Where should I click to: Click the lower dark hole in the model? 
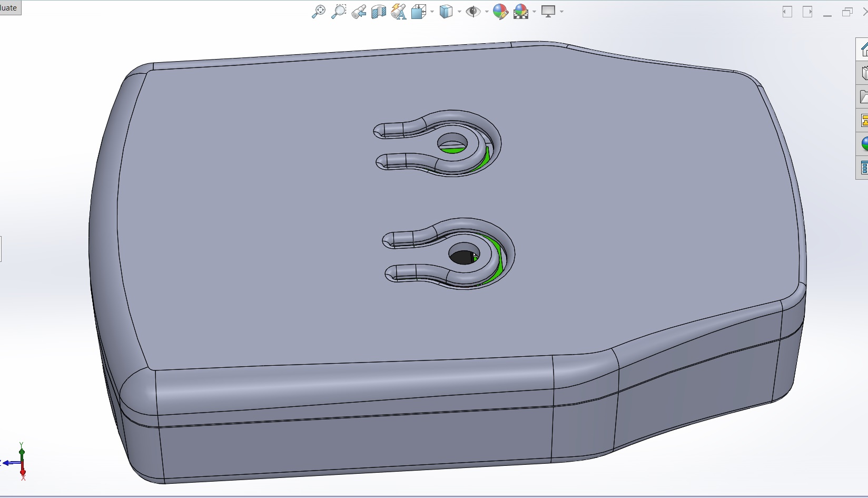(x=464, y=254)
